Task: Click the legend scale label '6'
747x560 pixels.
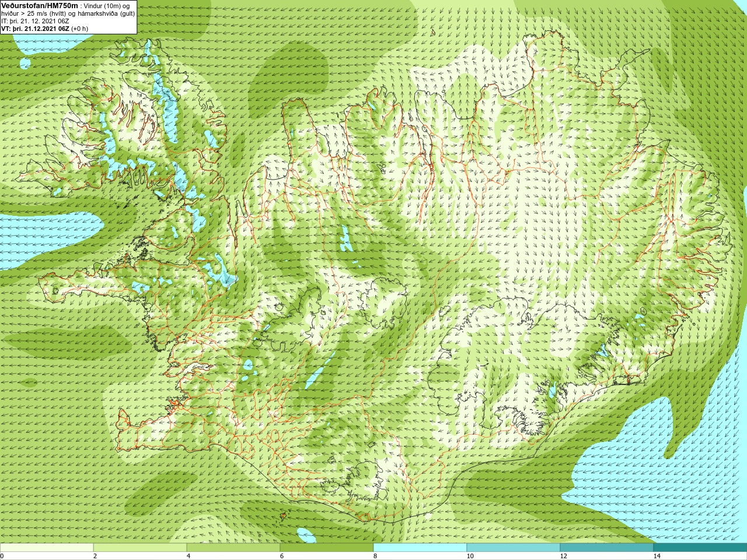Action: coord(282,556)
